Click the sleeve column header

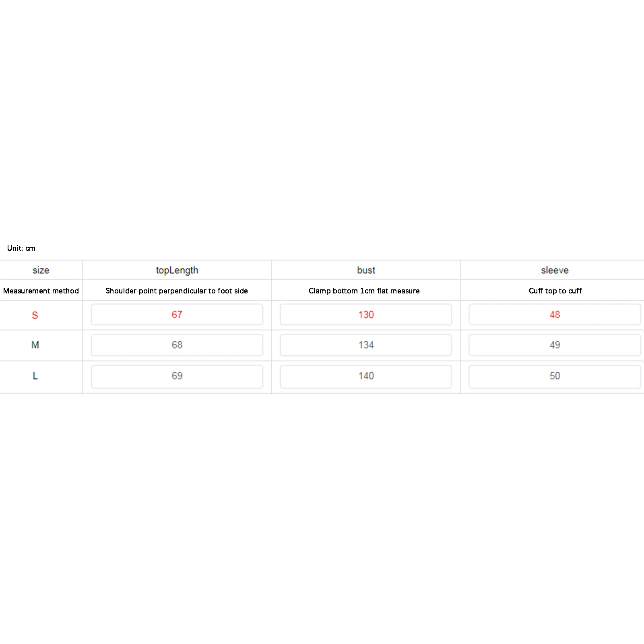pyautogui.click(x=555, y=270)
